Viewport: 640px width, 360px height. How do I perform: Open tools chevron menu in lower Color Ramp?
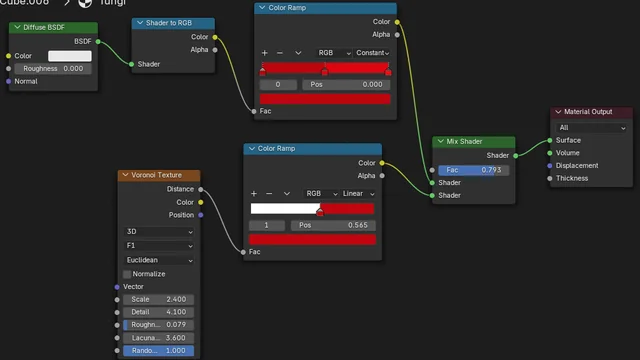(x=287, y=193)
